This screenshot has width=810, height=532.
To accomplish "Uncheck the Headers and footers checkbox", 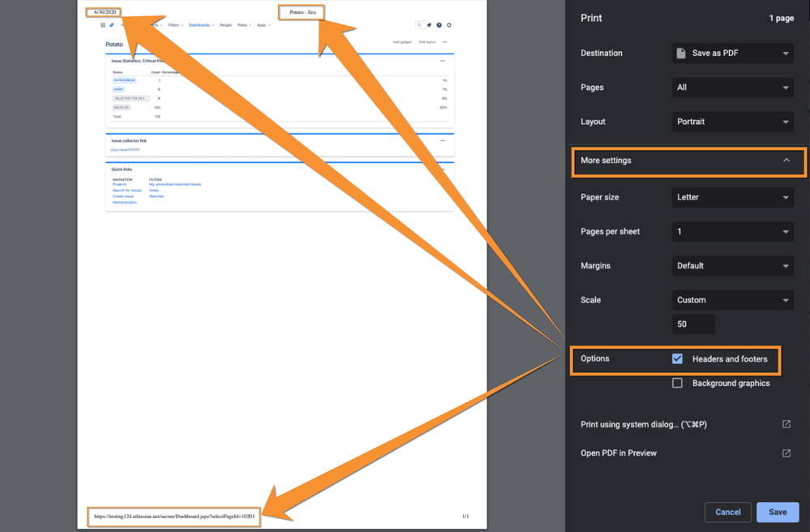I will [x=677, y=359].
